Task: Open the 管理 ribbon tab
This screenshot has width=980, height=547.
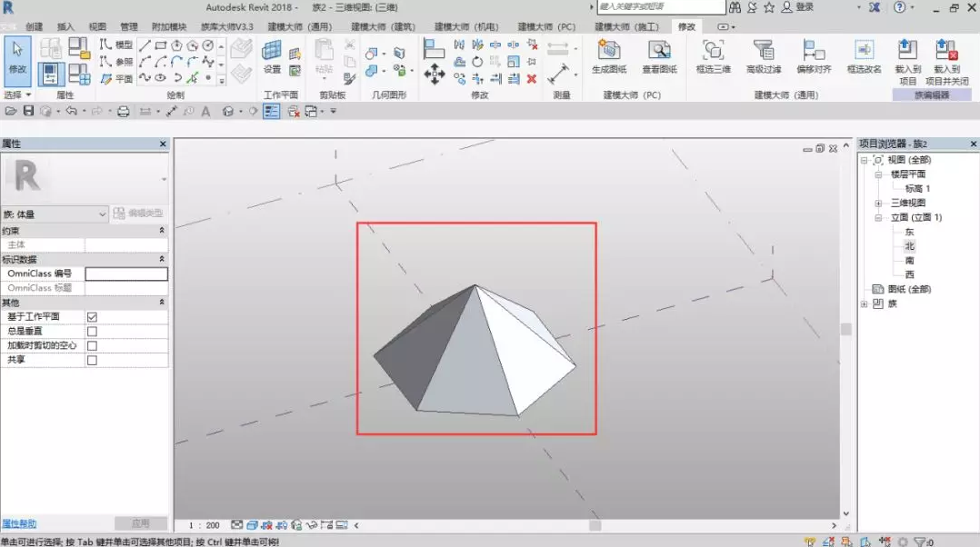Action: click(x=129, y=27)
